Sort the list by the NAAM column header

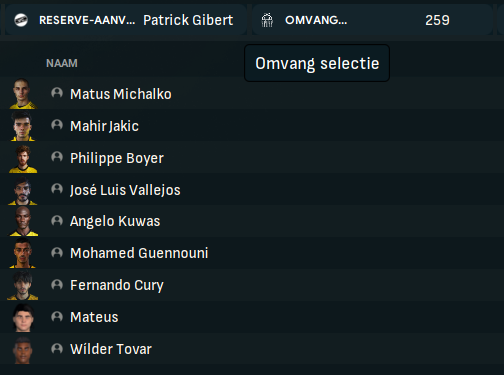[x=62, y=63]
